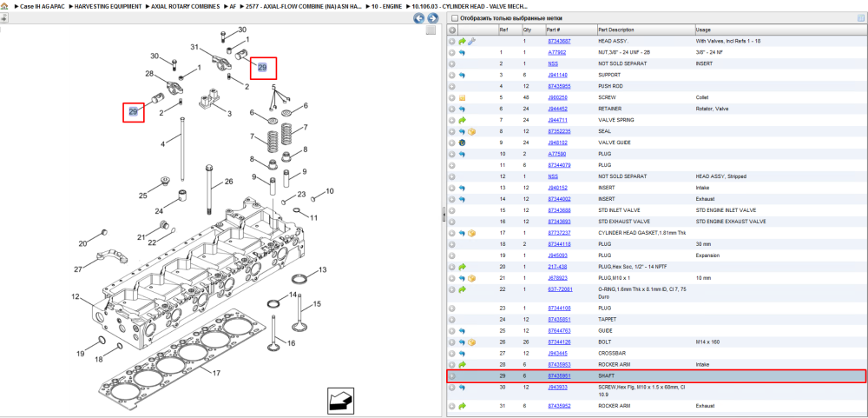The width and height of the screenshot is (868, 418).
Task: Select 'CYLINDER HEAD GASKET,1.81mm Thk' description
Action: click(x=641, y=233)
